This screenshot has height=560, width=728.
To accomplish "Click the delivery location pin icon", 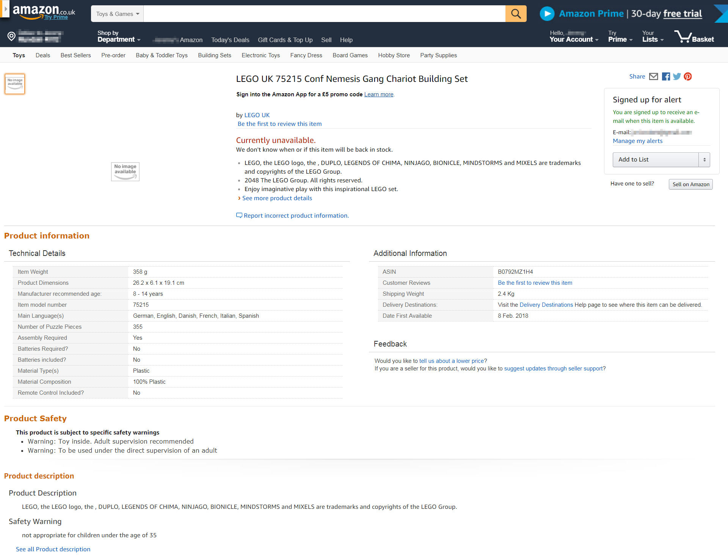I will click(11, 36).
